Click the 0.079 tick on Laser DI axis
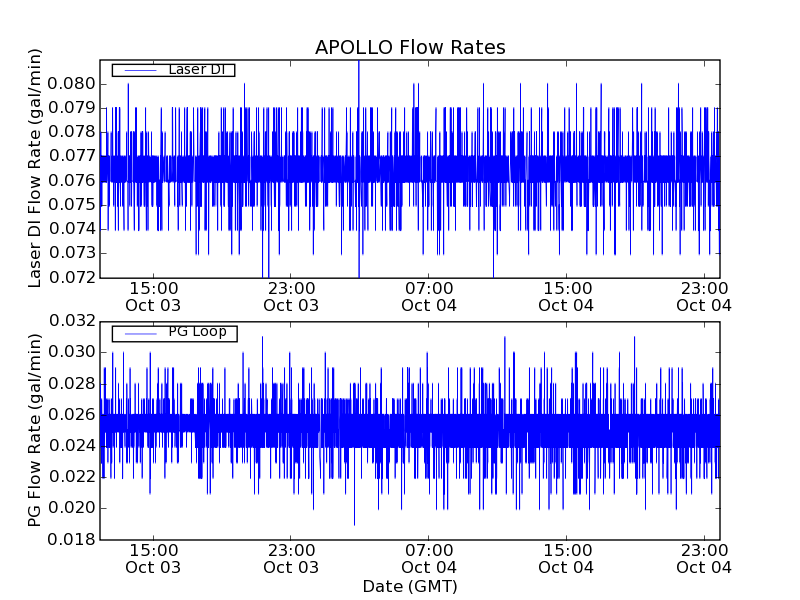800x600 pixels. coord(71,108)
